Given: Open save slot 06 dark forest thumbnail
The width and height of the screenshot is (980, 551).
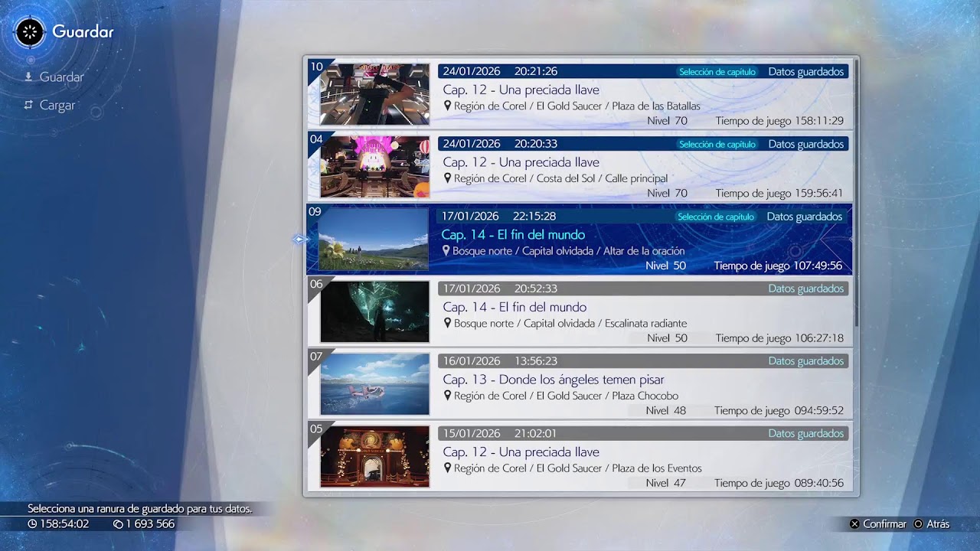Looking at the screenshot, I should point(374,311).
